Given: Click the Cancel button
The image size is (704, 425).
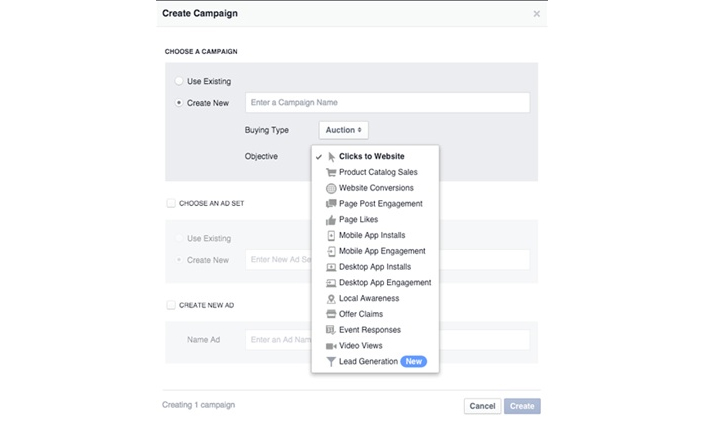Looking at the screenshot, I should [483, 406].
